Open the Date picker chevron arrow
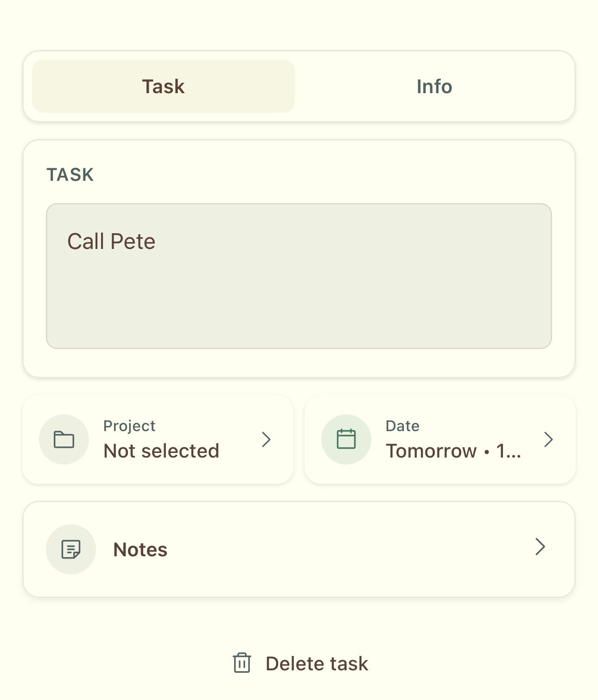The image size is (598, 700). (x=548, y=439)
